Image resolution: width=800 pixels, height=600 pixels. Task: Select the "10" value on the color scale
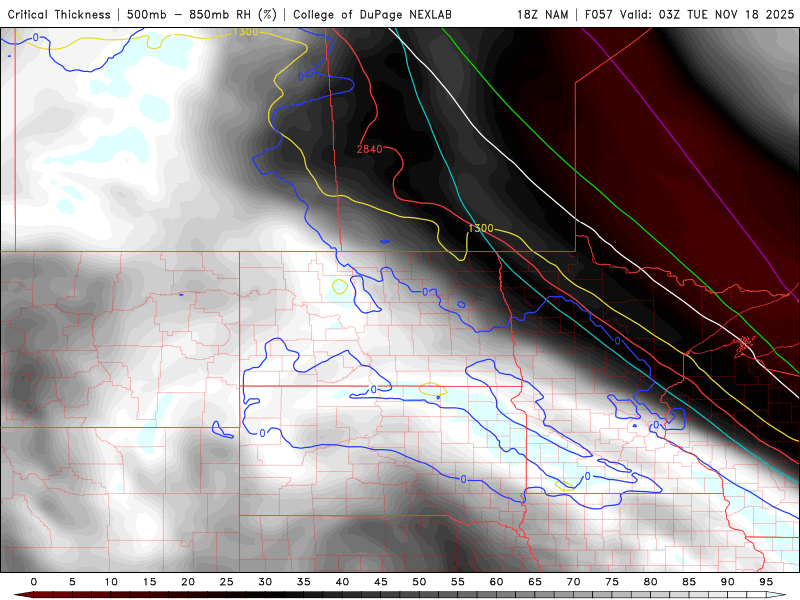(x=111, y=582)
